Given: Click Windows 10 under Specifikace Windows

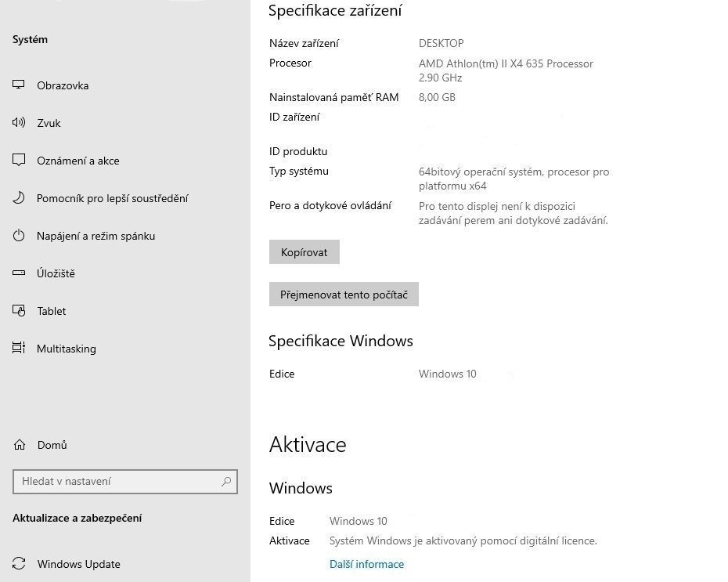Looking at the screenshot, I should pos(448,374).
